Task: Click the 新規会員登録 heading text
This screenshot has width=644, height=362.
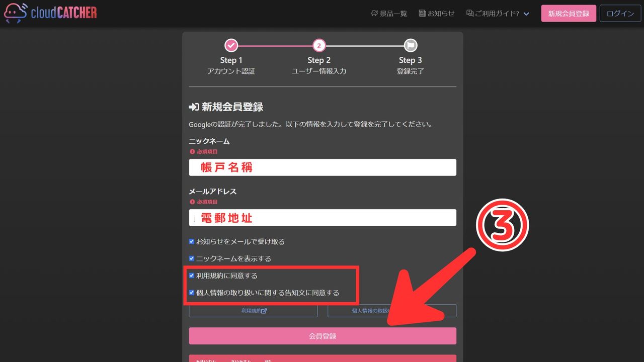Action: 232,107
